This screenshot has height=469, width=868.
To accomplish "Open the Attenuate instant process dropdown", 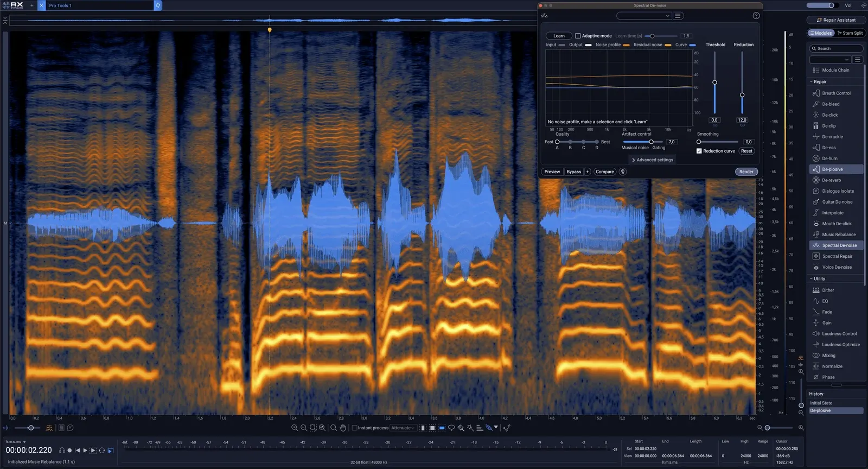I will pyautogui.click(x=403, y=428).
